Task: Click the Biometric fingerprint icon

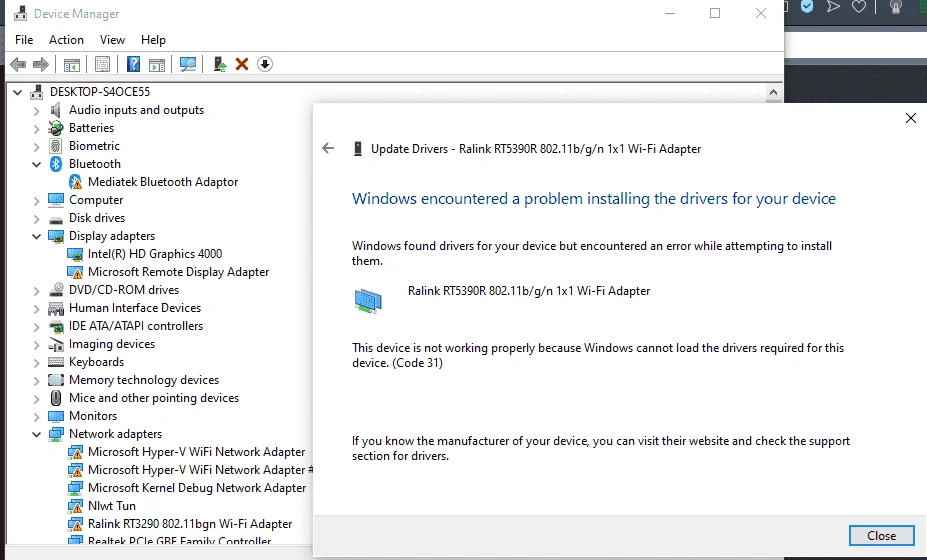Action: pyautogui.click(x=56, y=146)
